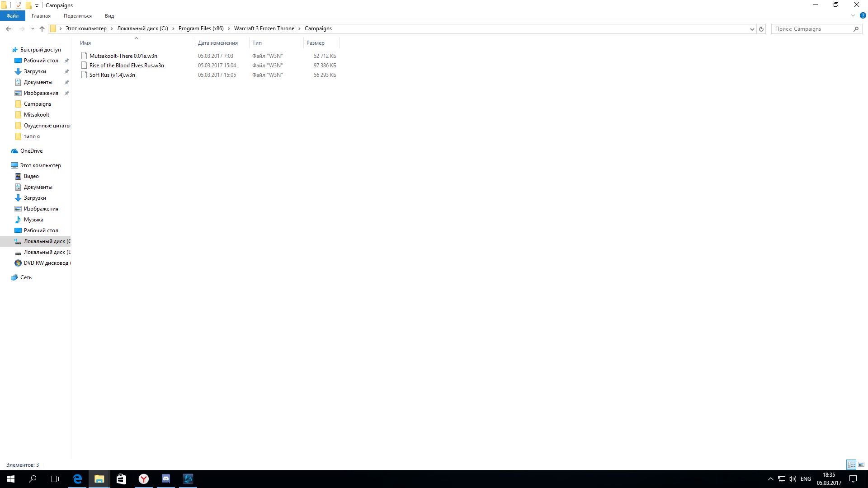Select Этот компьютер in address bar
The width and height of the screenshot is (868, 488).
(x=86, y=28)
